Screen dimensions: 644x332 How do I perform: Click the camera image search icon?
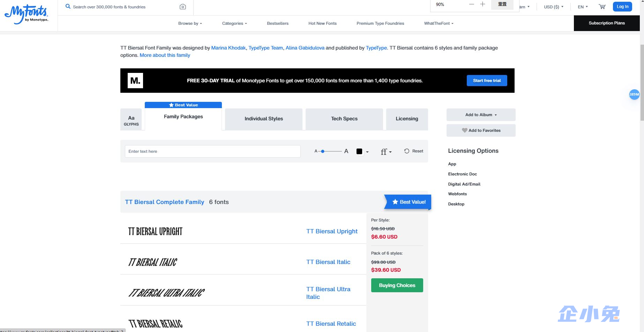(x=182, y=7)
